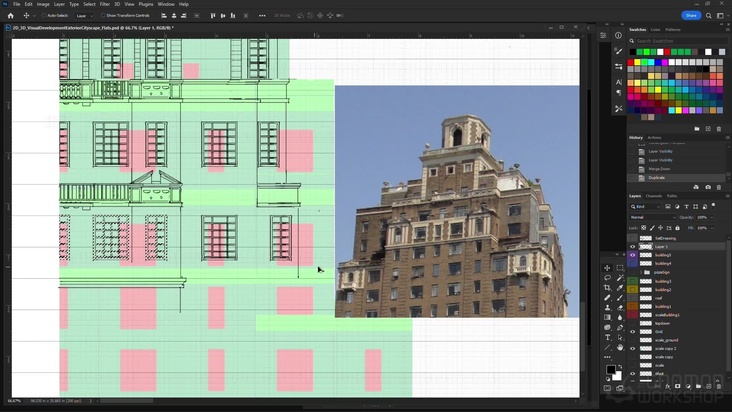Image resolution: width=732 pixels, height=412 pixels.
Task: Click align left edges icon
Action: (x=164, y=15)
